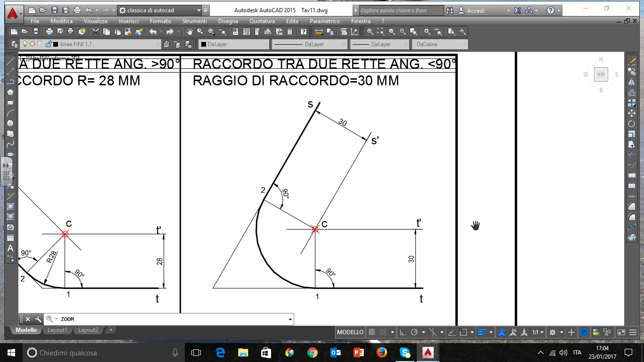Open Google Chrome from the taskbar
The image size is (644, 362).
coord(312,353)
